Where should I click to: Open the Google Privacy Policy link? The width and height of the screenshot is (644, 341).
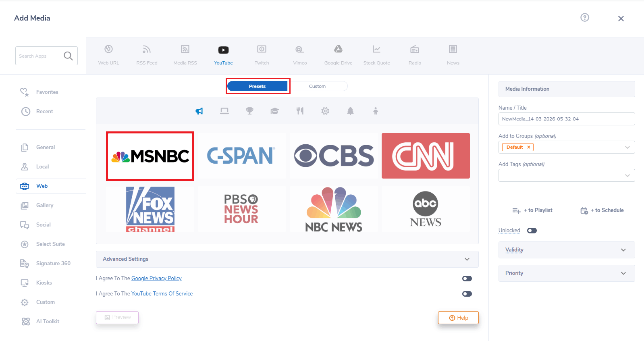pyautogui.click(x=156, y=279)
